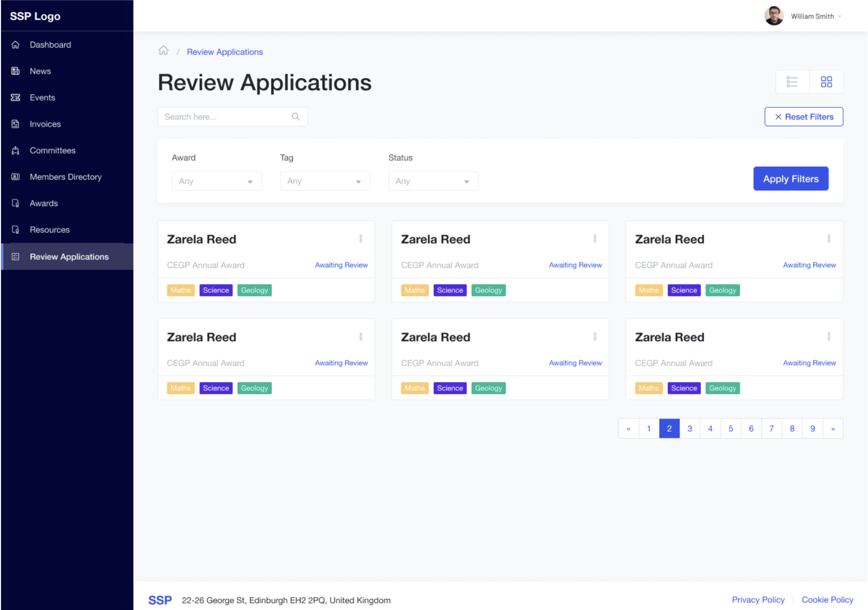This screenshot has height=610, width=868.
Task: Switch to list view layout
Action: coord(792,82)
